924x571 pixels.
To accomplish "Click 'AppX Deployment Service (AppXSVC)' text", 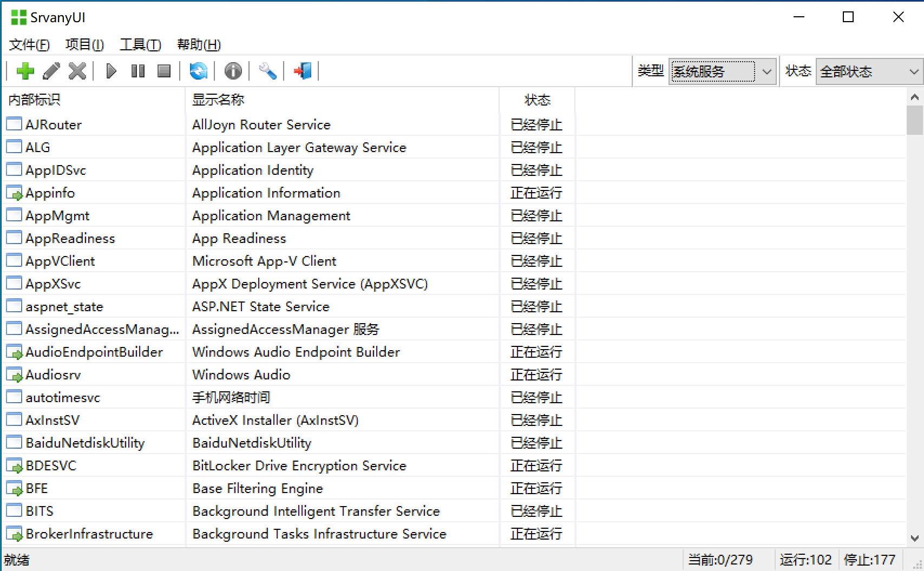I will [x=310, y=284].
